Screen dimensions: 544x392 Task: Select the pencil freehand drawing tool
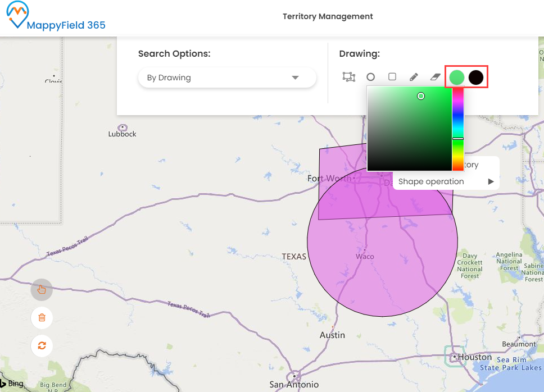(x=414, y=77)
